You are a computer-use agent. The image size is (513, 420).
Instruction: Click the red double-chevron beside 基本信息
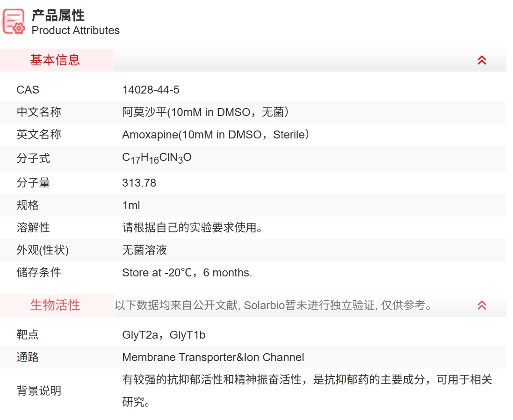pyautogui.click(x=482, y=60)
